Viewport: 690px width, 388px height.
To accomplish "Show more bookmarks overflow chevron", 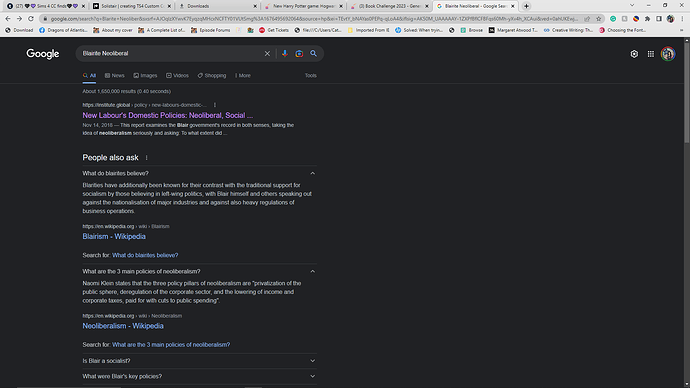I will coord(682,30).
